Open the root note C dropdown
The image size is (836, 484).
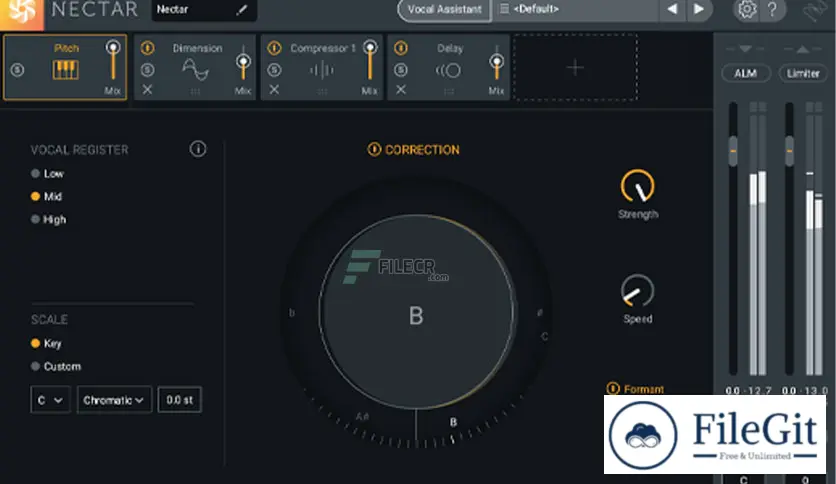point(50,400)
